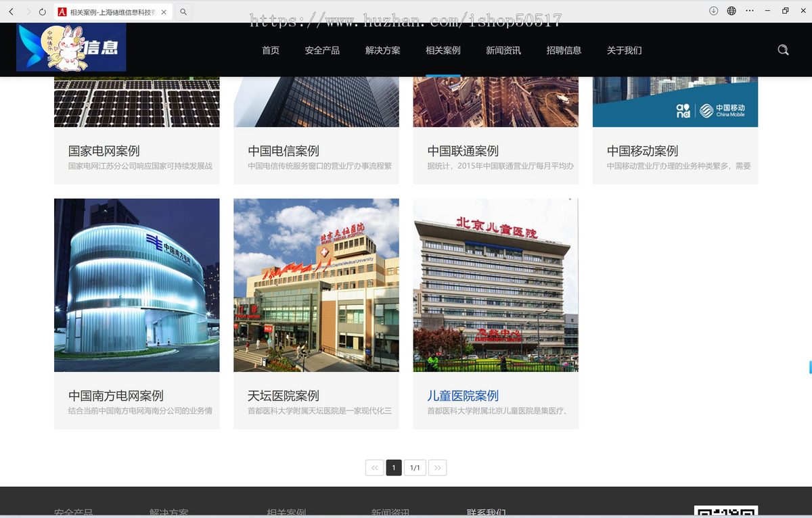Open the browser search magnifier button

pyautogui.click(x=183, y=11)
